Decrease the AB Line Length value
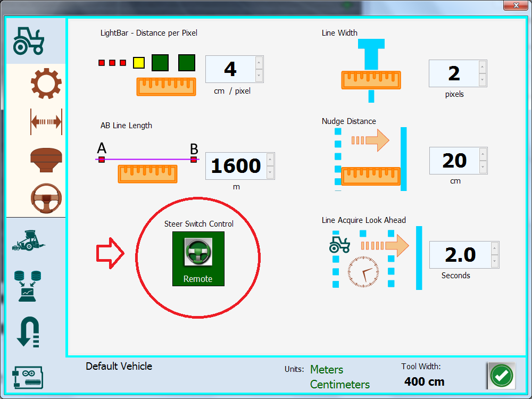Screen dimensions: 532x399 270,172
